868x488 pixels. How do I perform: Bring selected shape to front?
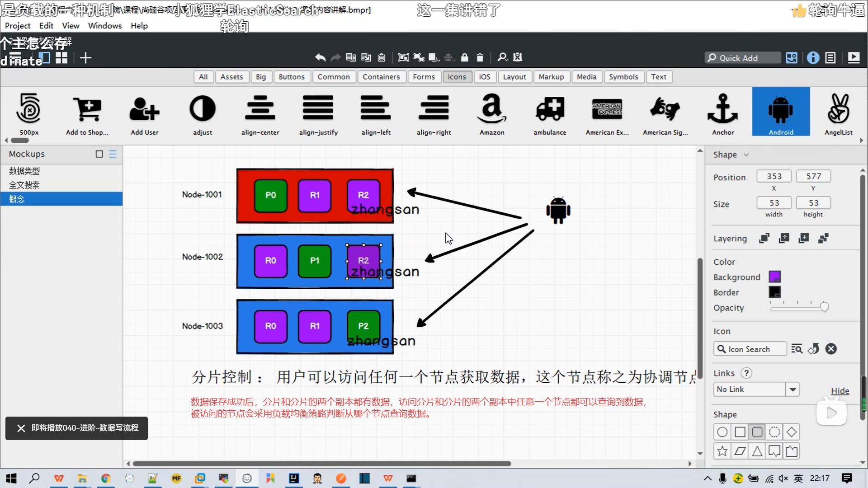[x=764, y=238]
